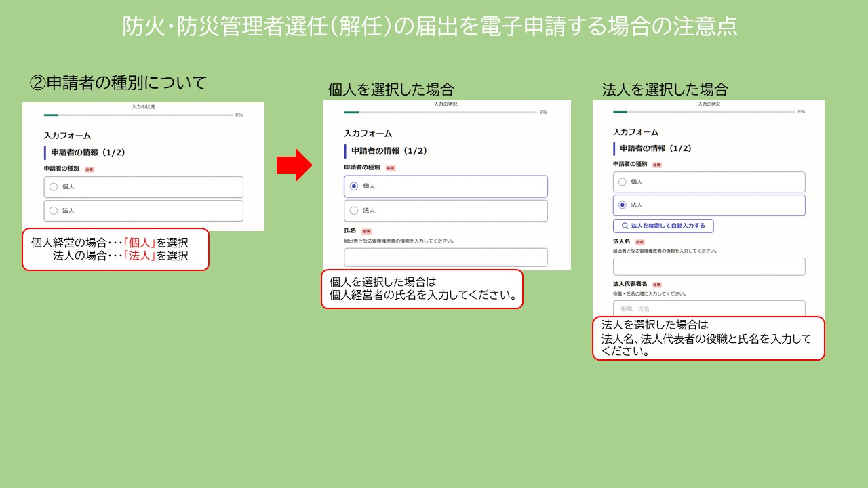Click the 必須 badge beside 法人代表者名
The height and width of the screenshot is (488, 868).
(x=656, y=285)
